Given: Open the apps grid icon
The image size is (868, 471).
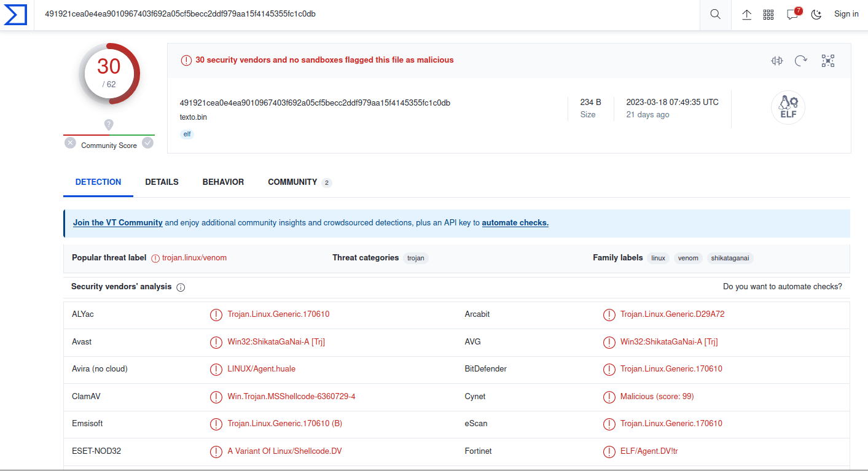Looking at the screenshot, I should point(768,15).
